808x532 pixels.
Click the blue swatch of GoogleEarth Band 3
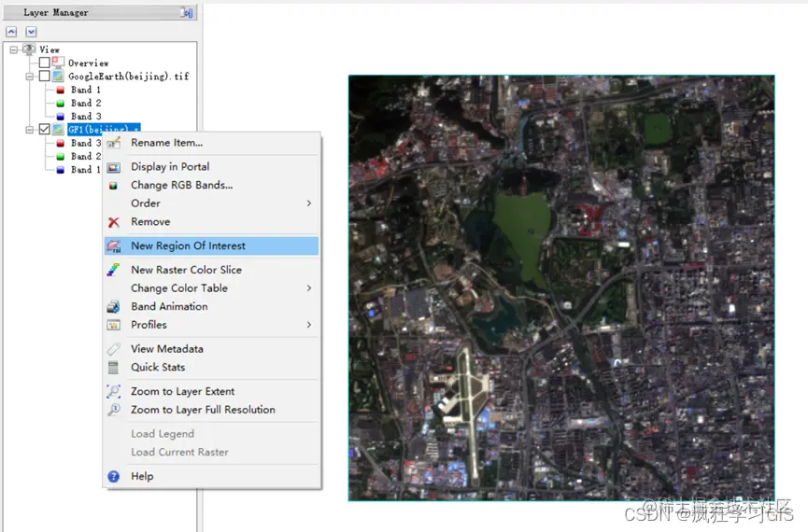tap(61, 117)
